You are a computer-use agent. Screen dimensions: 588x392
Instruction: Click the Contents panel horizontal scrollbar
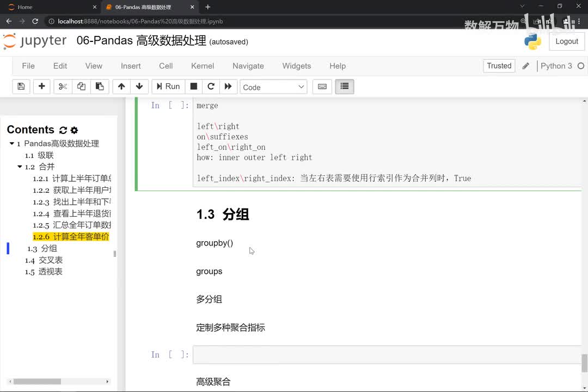tap(37, 382)
